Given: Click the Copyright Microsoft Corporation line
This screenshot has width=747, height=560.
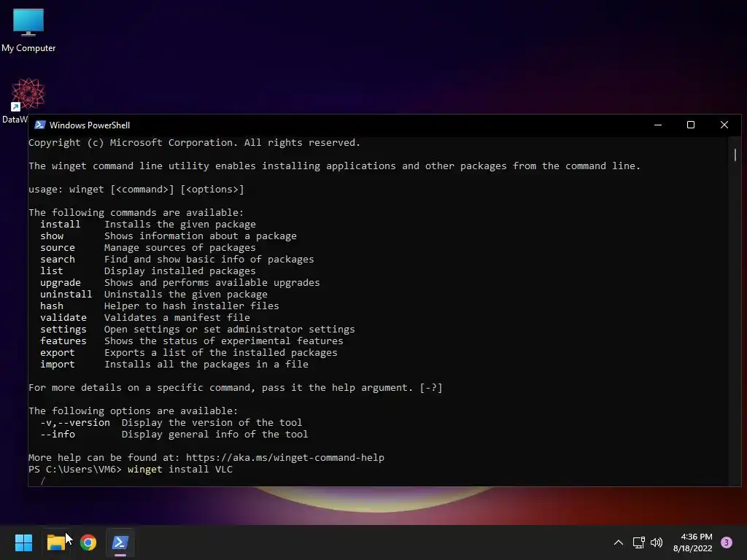Looking at the screenshot, I should pyautogui.click(x=194, y=143).
